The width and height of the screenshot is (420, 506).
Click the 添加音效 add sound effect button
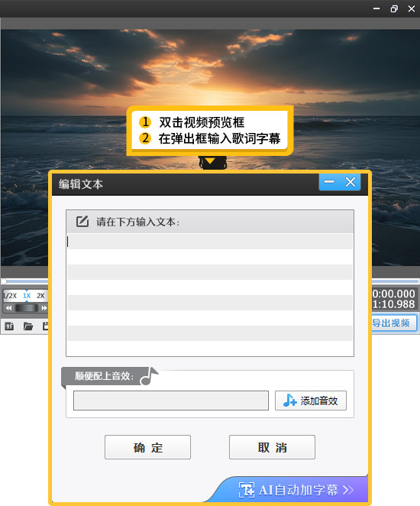pos(311,401)
